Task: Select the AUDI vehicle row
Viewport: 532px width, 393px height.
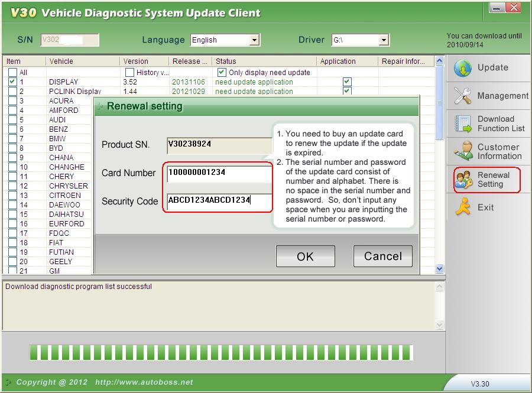Action: [x=57, y=120]
